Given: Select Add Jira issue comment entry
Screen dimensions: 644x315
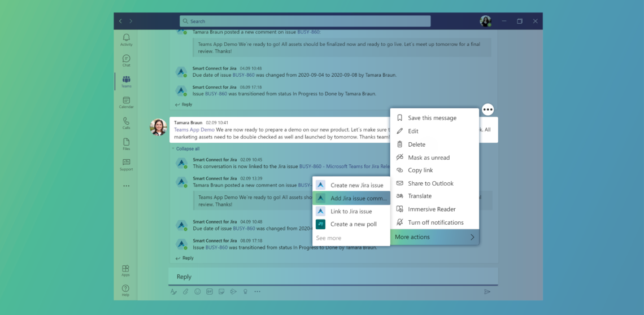Looking at the screenshot, I should click(x=351, y=198).
